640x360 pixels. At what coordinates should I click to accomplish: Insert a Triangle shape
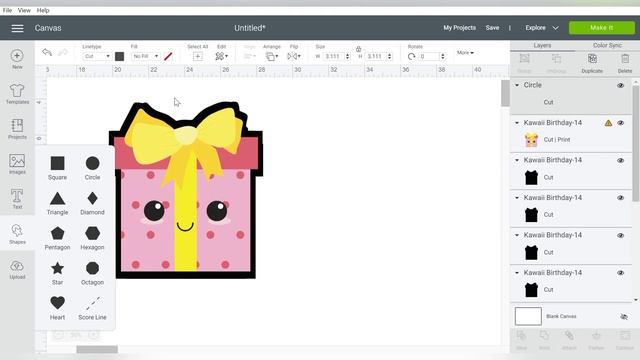point(58,203)
